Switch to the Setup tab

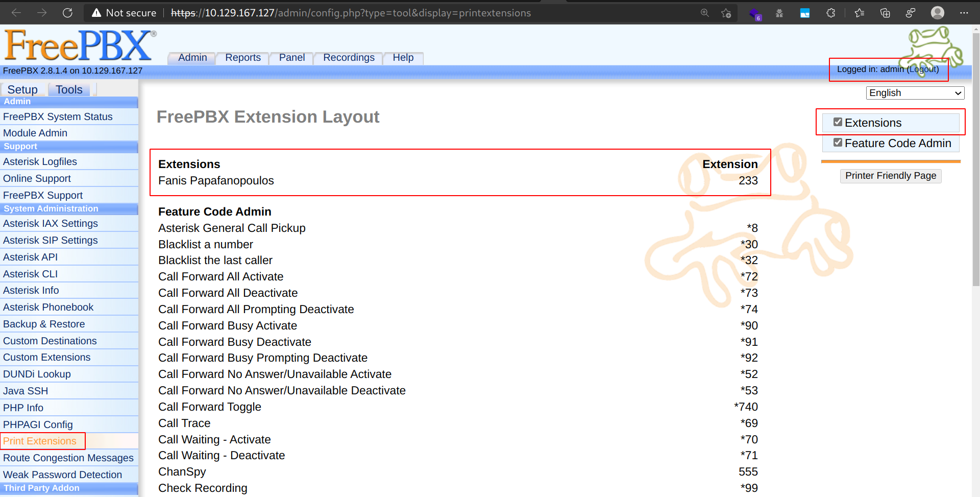22,89
